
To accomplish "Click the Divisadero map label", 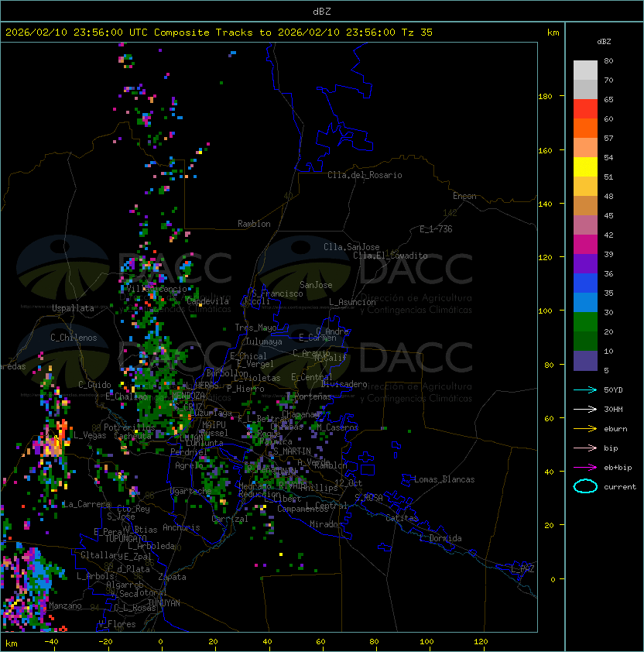I will (x=344, y=384).
